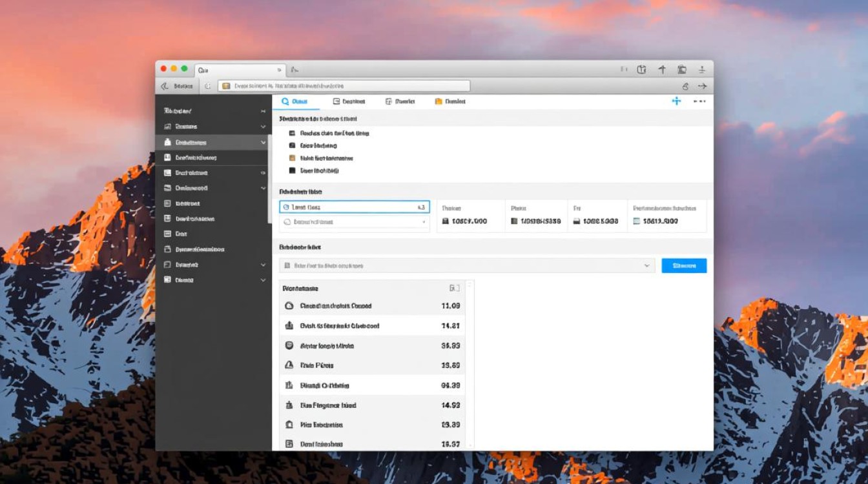This screenshot has width=868, height=484.
Task: Open the three-dot more options menu
Action: (x=699, y=101)
